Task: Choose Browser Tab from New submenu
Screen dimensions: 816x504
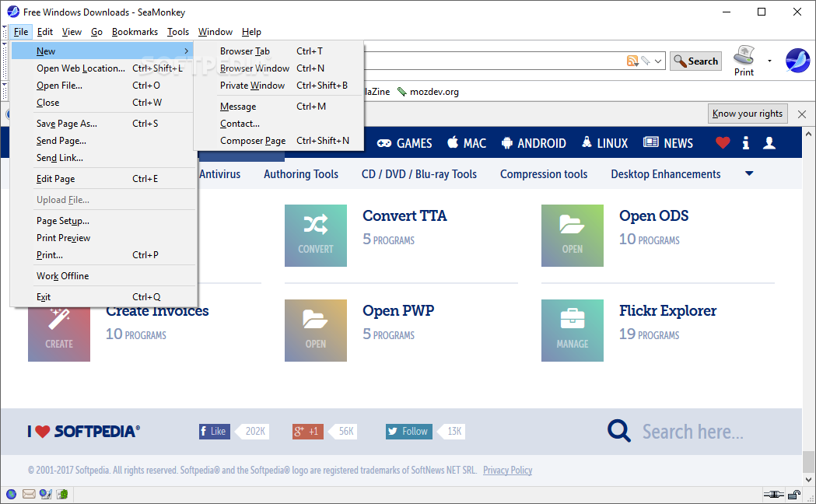Action: coord(278,51)
